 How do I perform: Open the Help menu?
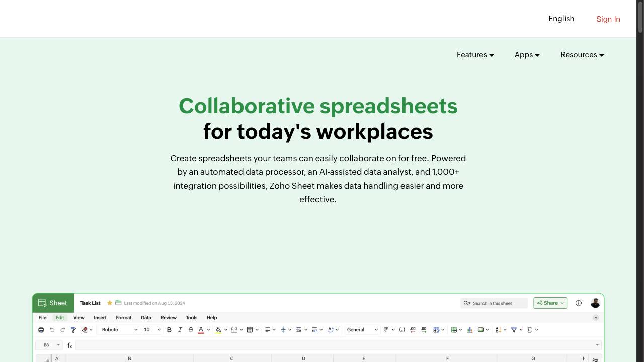212,318
